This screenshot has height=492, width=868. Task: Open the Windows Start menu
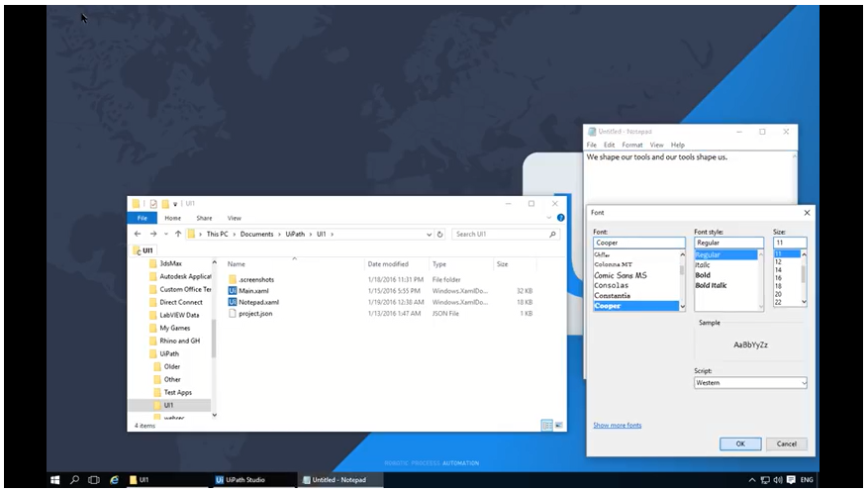54,480
